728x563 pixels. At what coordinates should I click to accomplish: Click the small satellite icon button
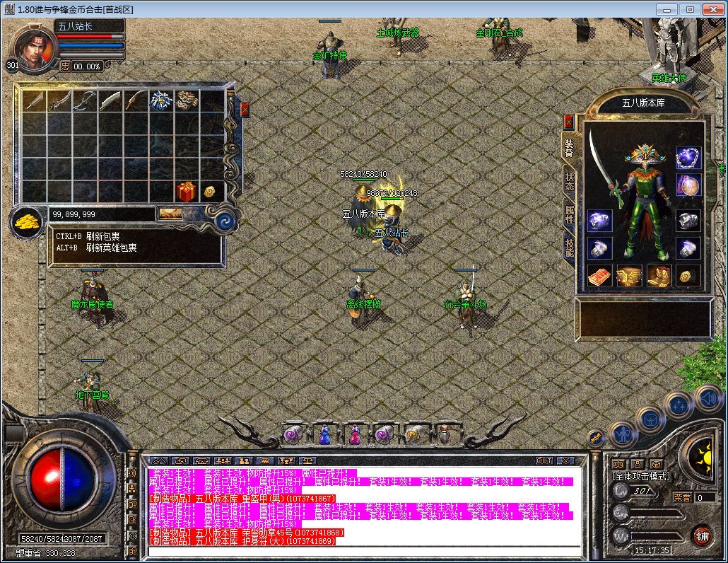[596, 437]
